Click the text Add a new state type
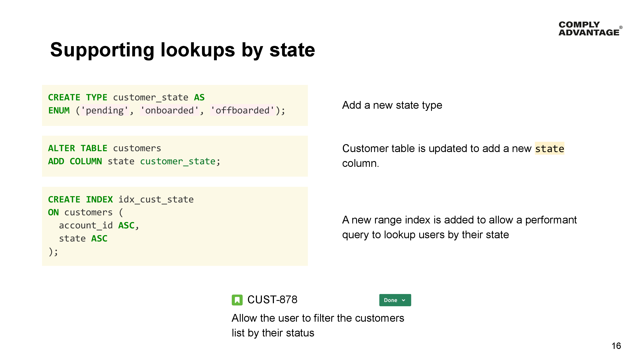Image resolution: width=644 pixels, height=362 pixels. [x=392, y=105]
